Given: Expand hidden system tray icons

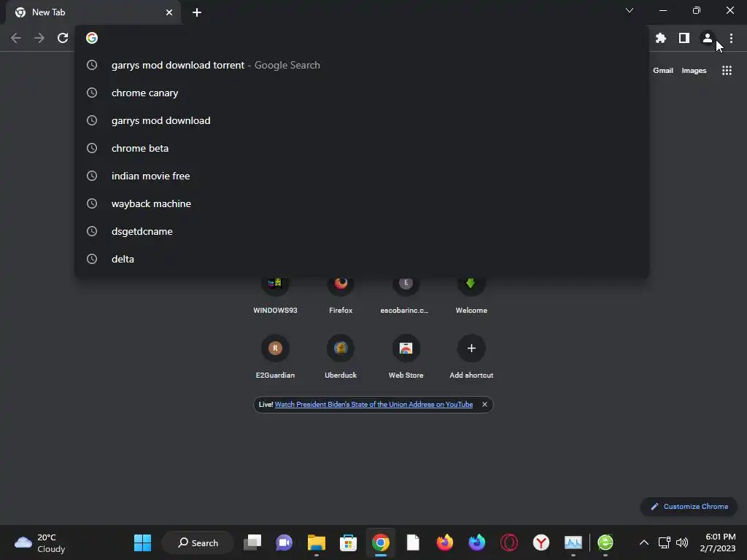Looking at the screenshot, I should [643, 542].
